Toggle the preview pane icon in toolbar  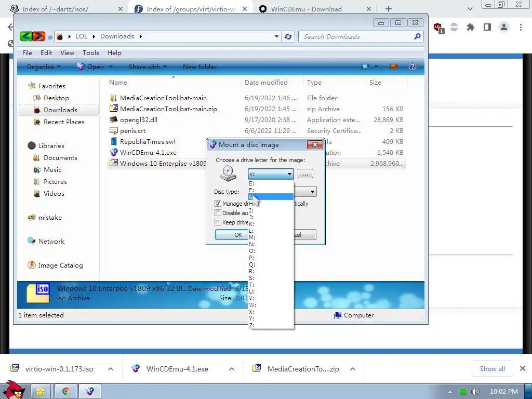tap(394, 66)
